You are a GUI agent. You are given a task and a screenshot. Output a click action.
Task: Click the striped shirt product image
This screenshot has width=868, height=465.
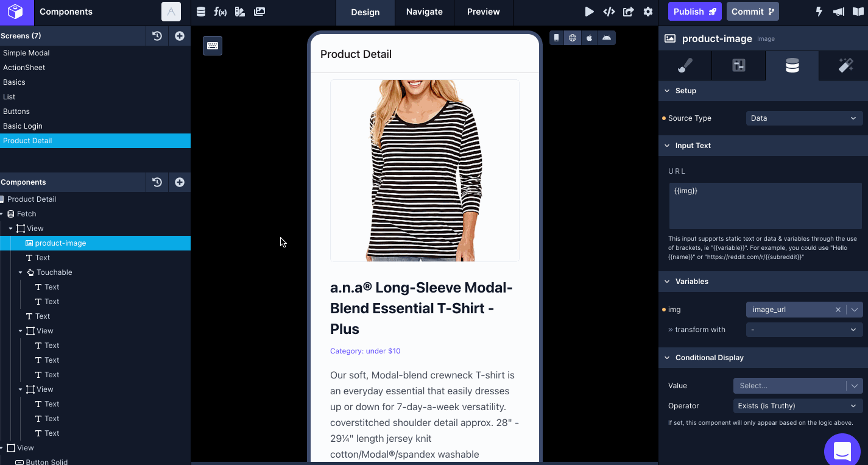(x=425, y=171)
